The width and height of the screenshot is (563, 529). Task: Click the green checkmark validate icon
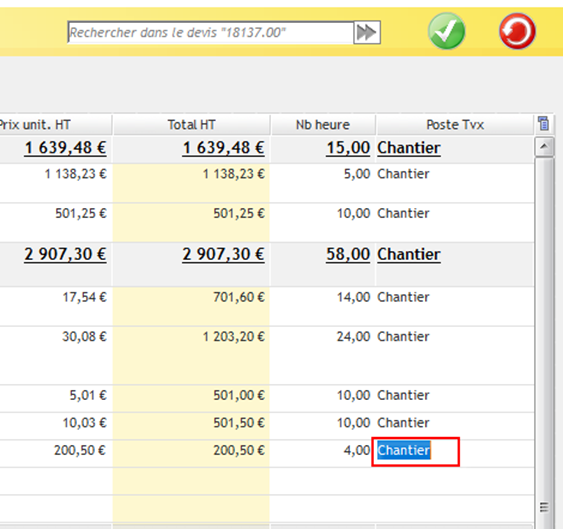coord(446,31)
